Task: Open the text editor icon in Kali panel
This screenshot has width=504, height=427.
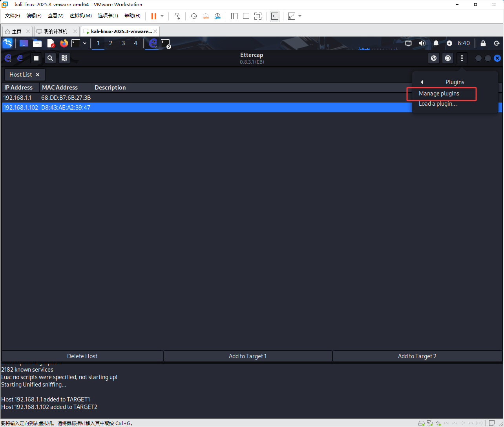Action: [51, 43]
